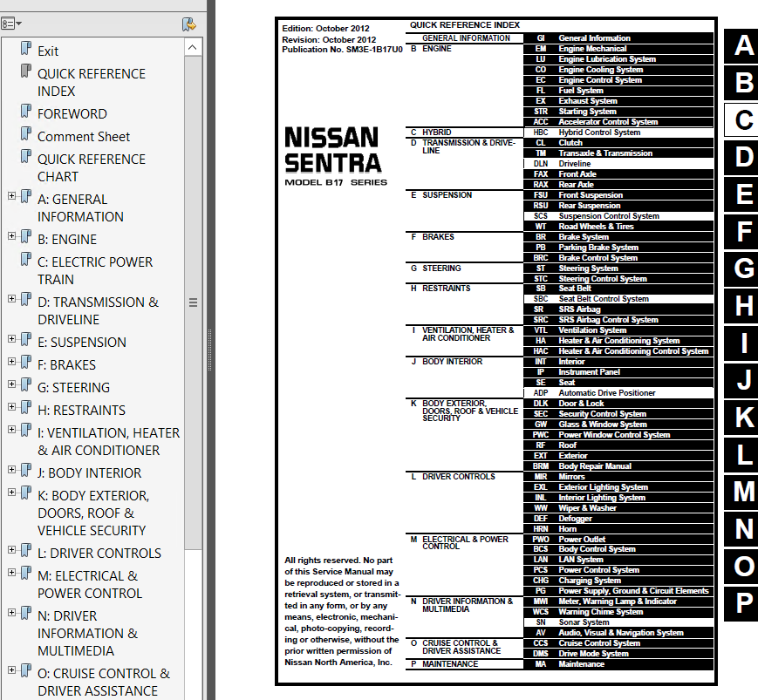Click the M section tab on page
Screen dimensions: 758x700
742,493
